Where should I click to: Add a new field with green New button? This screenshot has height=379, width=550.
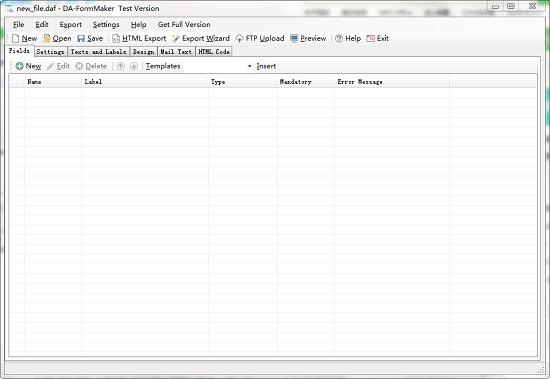(x=28, y=66)
